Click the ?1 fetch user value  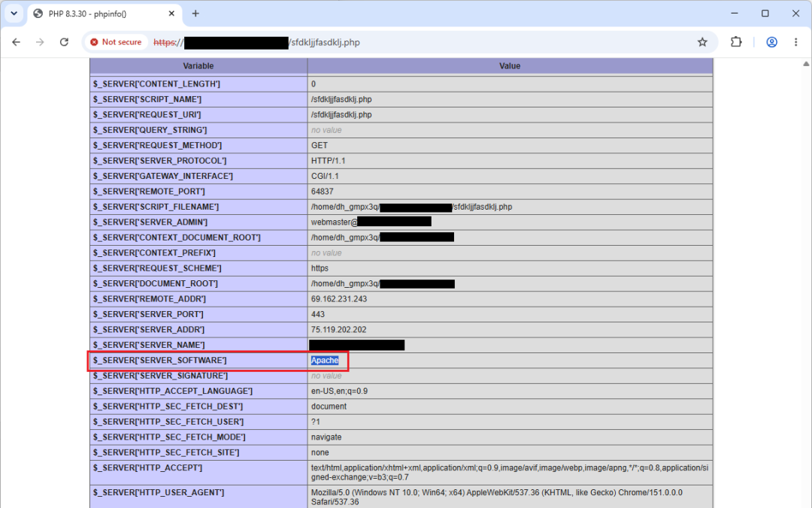point(315,422)
